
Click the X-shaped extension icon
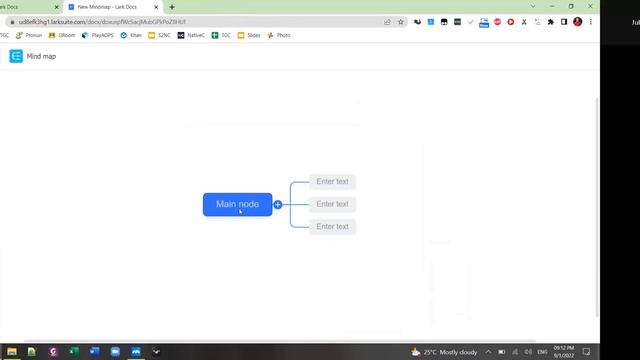pos(524,22)
